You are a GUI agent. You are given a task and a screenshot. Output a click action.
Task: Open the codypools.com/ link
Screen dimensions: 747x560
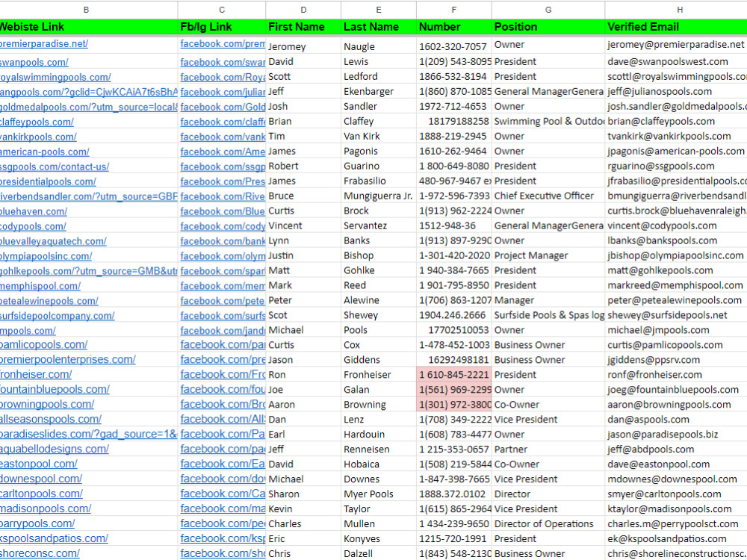pyautogui.click(x=33, y=227)
